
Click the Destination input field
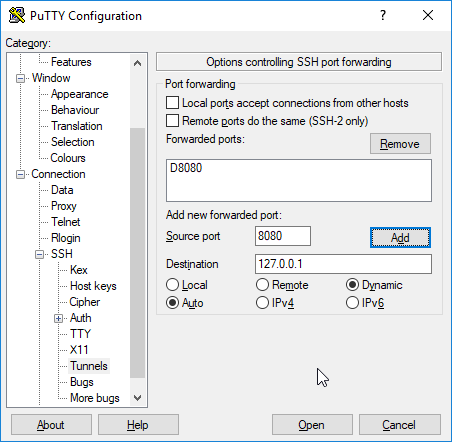[x=343, y=264]
